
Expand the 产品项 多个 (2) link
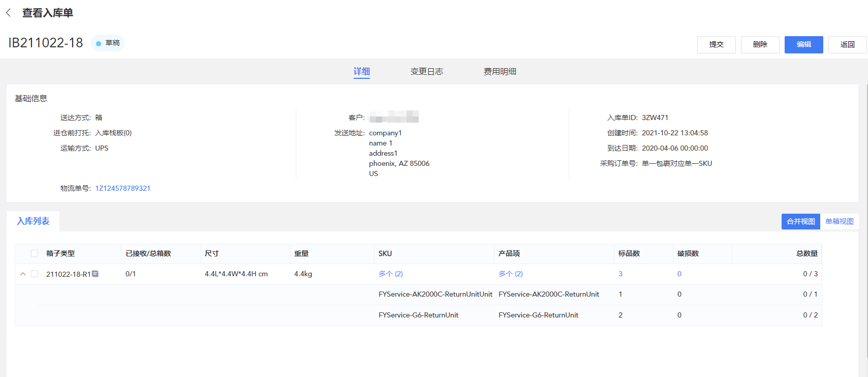(x=510, y=274)
